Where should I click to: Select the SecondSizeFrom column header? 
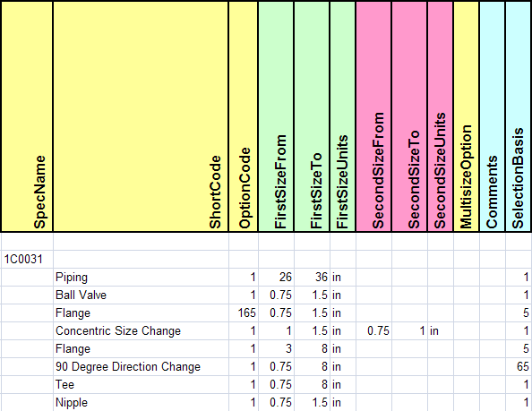(x=373, y=116)
